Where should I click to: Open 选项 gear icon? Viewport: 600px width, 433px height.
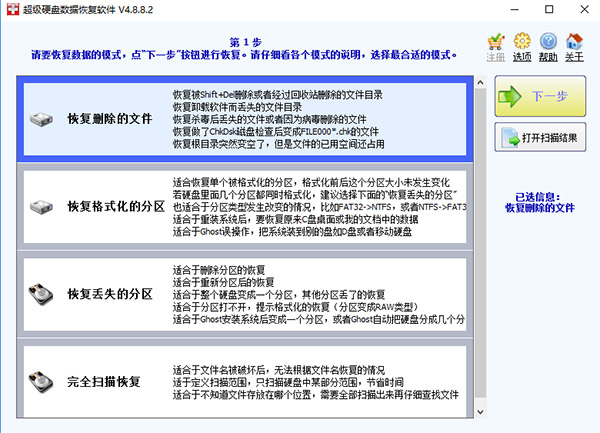pos(522,41)
